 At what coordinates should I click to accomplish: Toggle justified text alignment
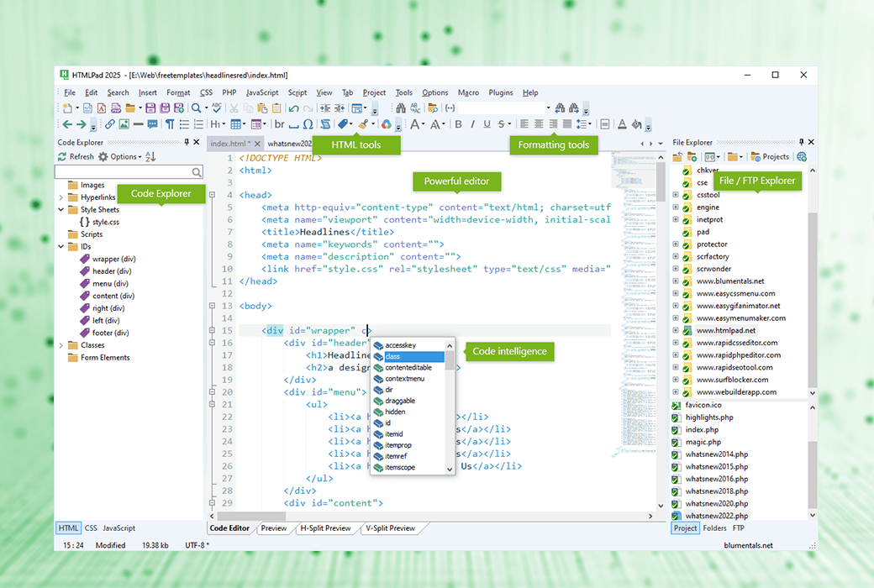click(x=567, y=124)
